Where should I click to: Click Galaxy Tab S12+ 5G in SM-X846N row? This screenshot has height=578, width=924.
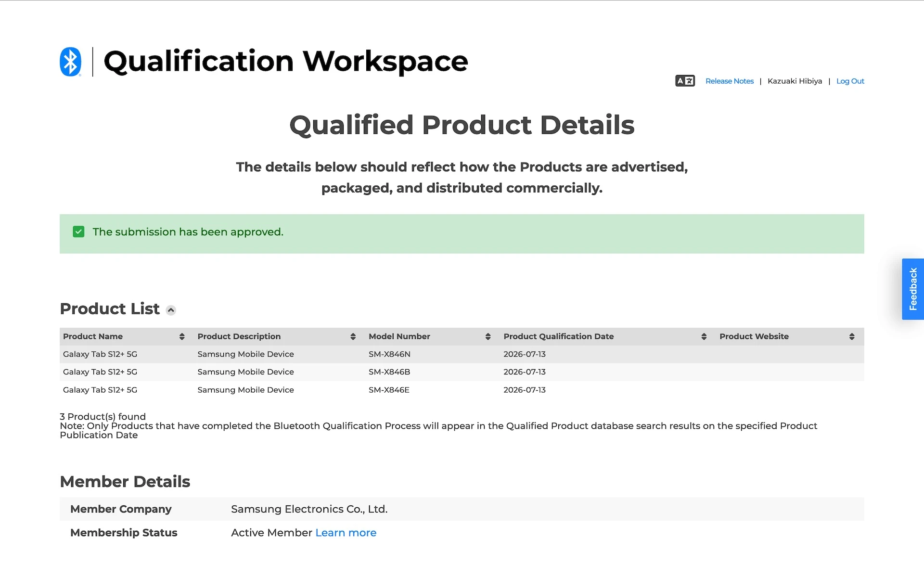[100, 354]
